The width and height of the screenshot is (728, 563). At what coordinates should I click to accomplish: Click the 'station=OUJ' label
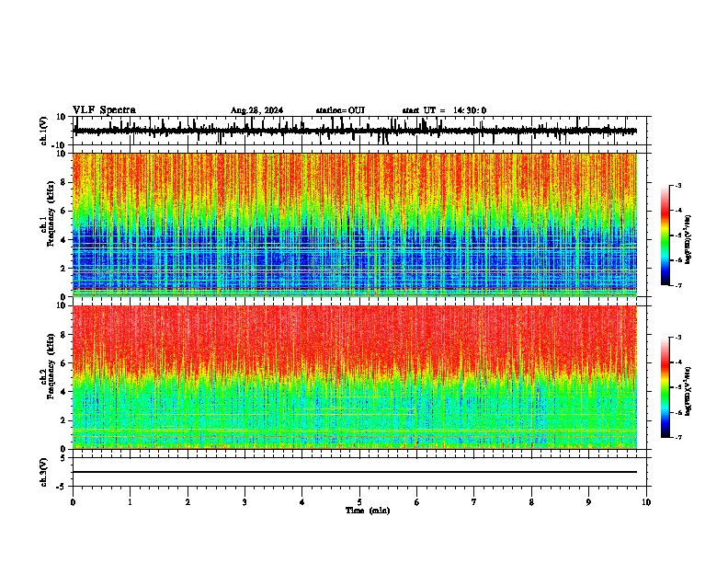[340, 110]
